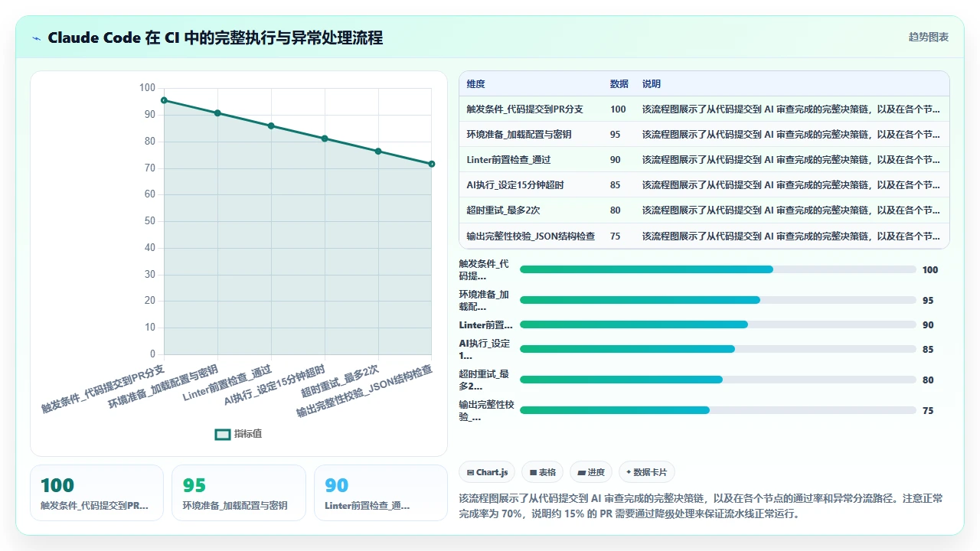The image size is (980, 551).
Task: Click the chart data point above Linter前置检查
Action: tap(271, 126)
